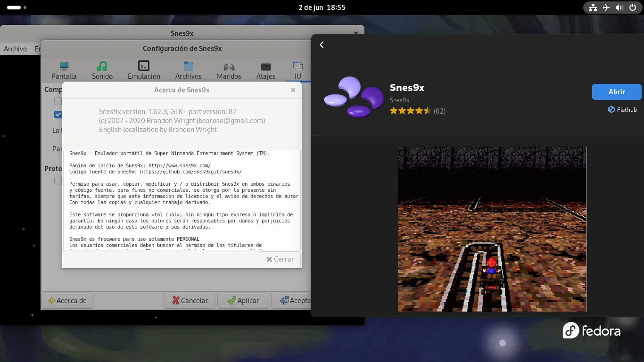Viewport: 644px width, 362px height.
Task: Open the Atajos tab
Action: click(x=266, y=71)
